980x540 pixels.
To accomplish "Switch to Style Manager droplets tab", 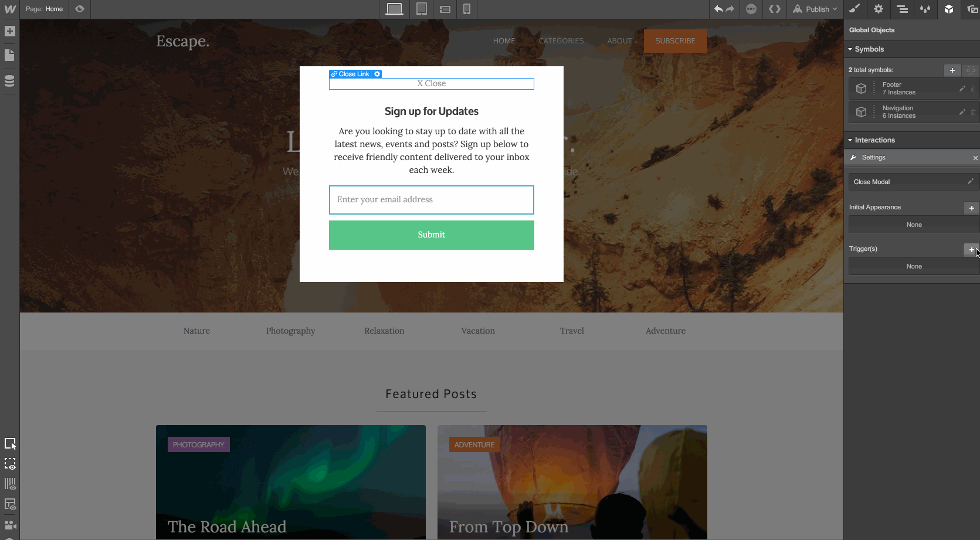I will 925,9.
